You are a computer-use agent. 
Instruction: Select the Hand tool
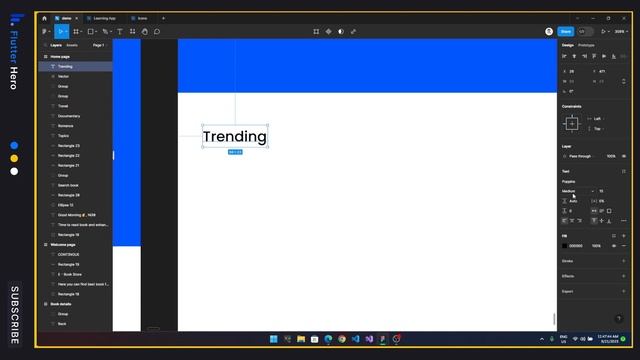[x=144, y=31]
